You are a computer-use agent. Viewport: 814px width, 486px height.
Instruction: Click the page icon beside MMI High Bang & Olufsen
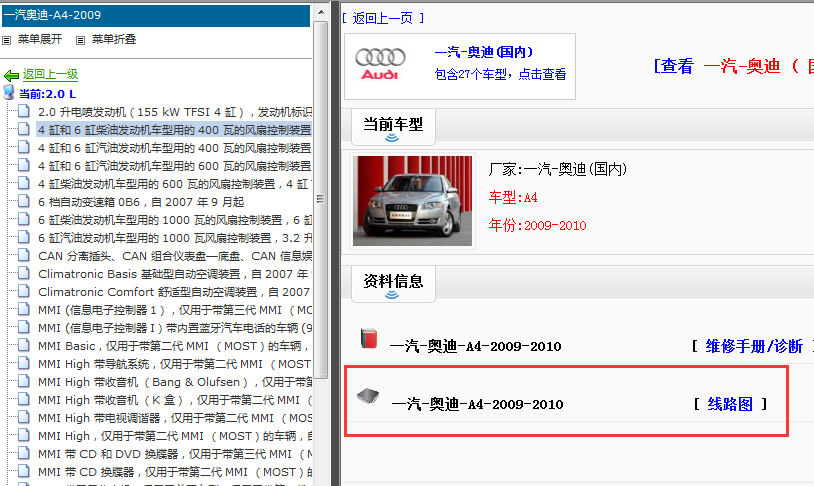tap(24, 381)
